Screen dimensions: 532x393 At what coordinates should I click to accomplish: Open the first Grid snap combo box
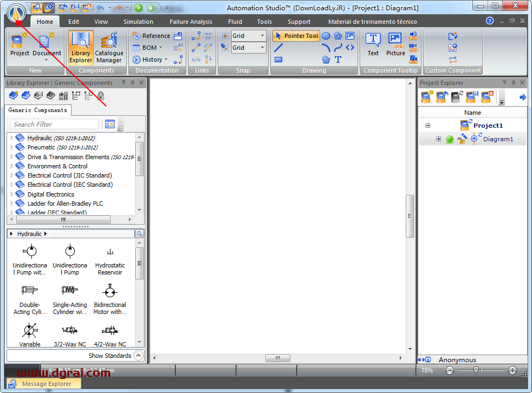(x=248, y=36)
